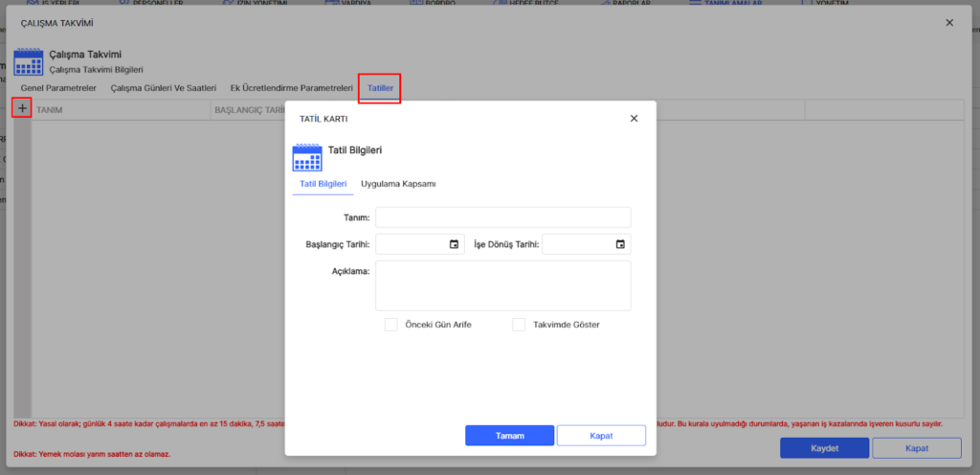
Task: Click Kapat in the Tatil Kartı dialog
Action: point(601,436)
